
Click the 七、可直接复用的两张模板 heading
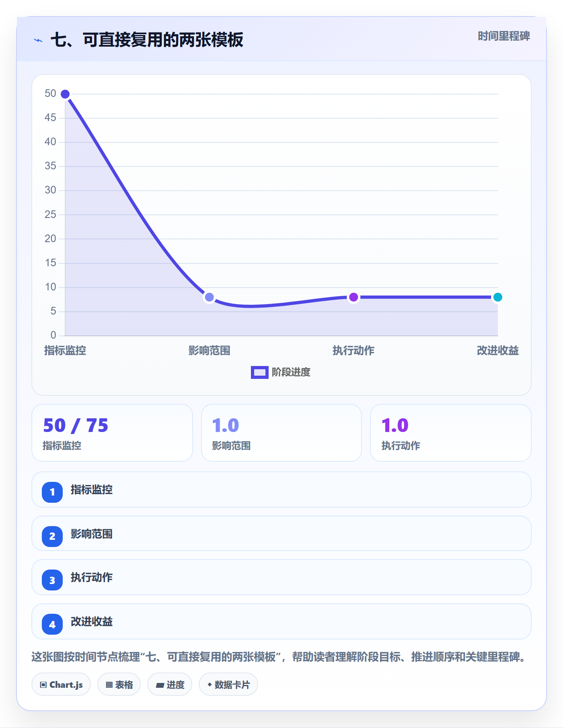[x=147, y=40]
